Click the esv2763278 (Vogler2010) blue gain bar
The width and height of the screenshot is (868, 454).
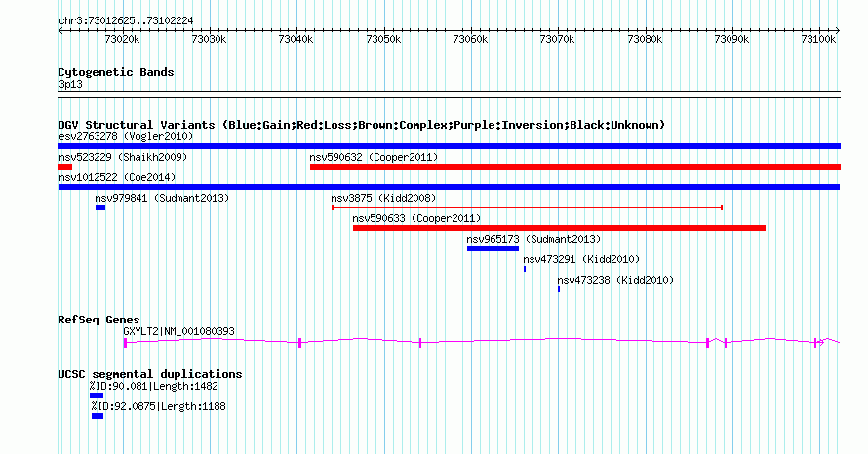tap(449, 146)
